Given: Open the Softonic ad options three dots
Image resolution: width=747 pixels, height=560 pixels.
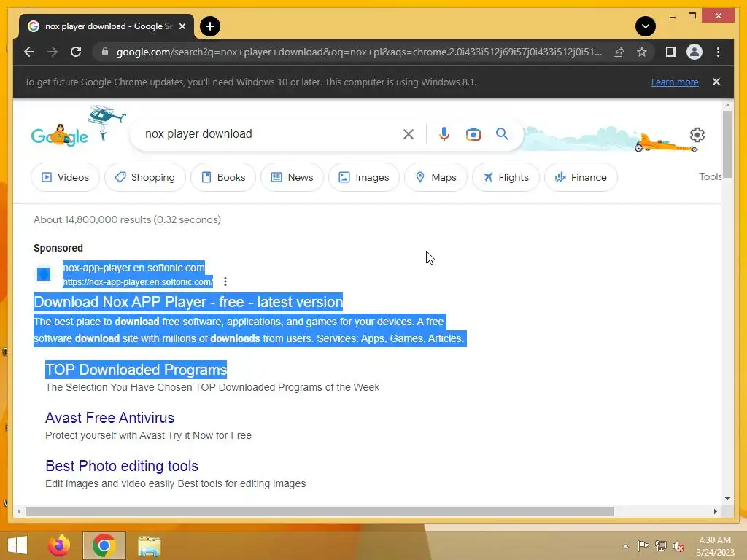Looking at the screenshot, I should pyautogui.click(x=225, y=281).
